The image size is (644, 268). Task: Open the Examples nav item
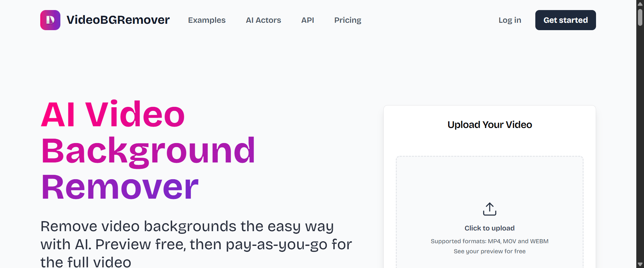coord(207,20)
